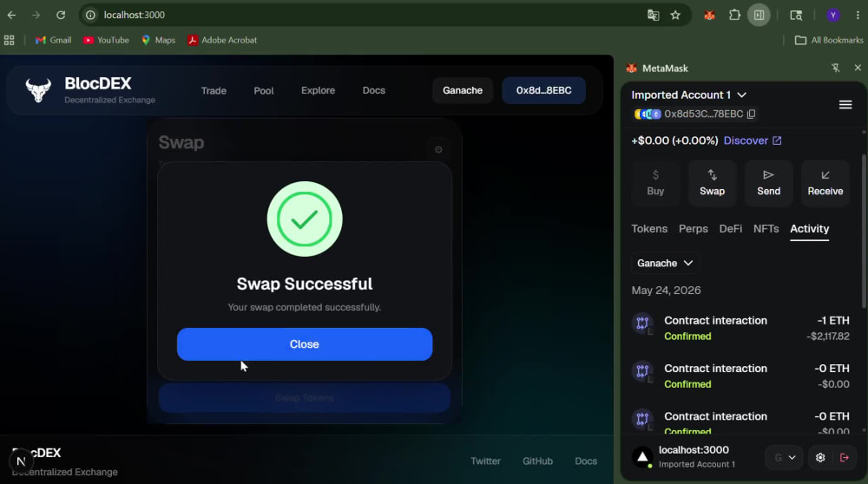
Task: Open the G network dropdown at panel bottom
Action: click(785, 457)
